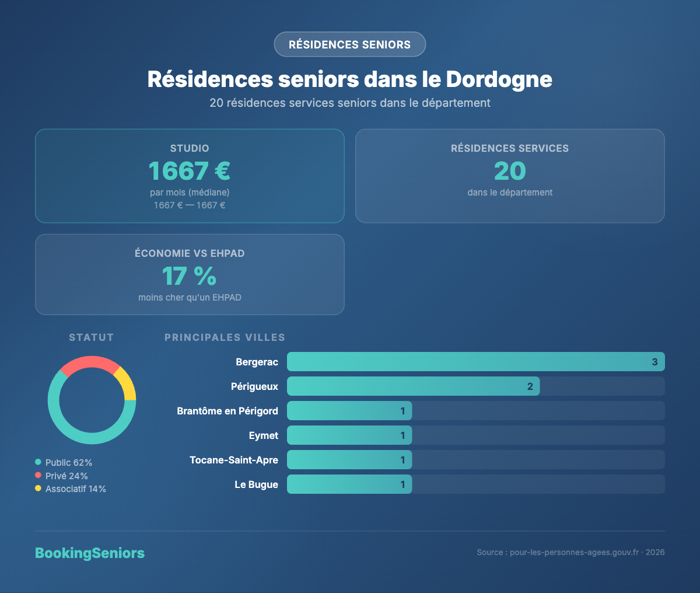Select the STATUT section header
The image size is (700, 593).
(x=91, y=337)
